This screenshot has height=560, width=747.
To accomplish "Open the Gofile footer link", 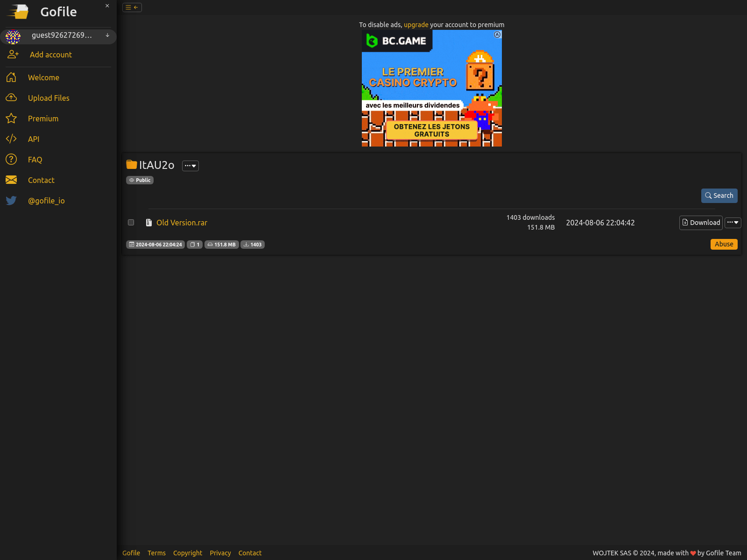I will [x=131, y=553].
